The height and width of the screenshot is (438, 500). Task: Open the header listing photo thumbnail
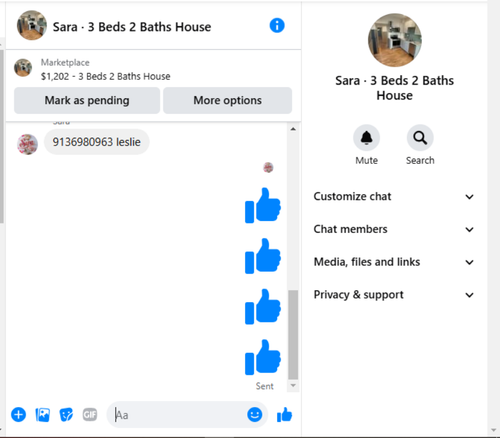click(x=32, y=25)
